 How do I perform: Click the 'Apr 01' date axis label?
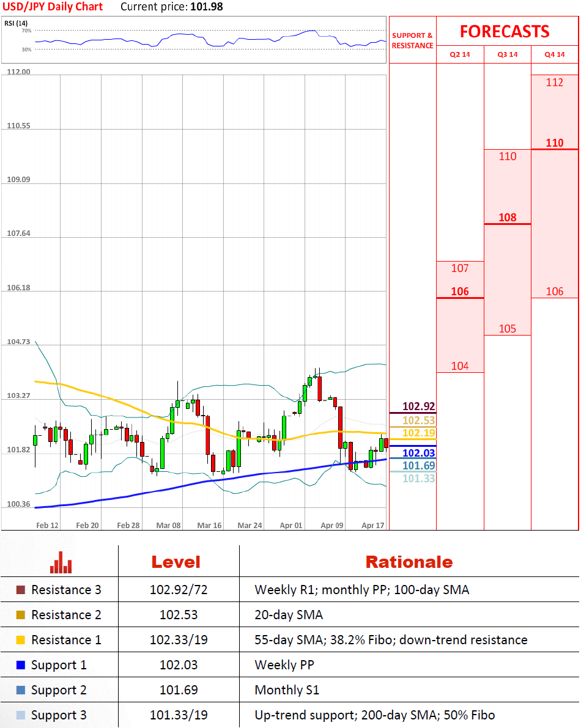(x=290, y=525)
